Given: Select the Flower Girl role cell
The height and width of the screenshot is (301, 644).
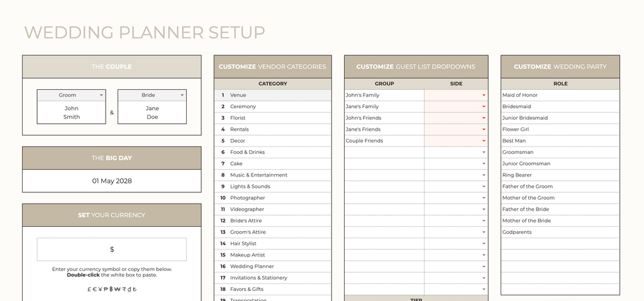Looking at the screenshot, I should (x=560, y=129).
